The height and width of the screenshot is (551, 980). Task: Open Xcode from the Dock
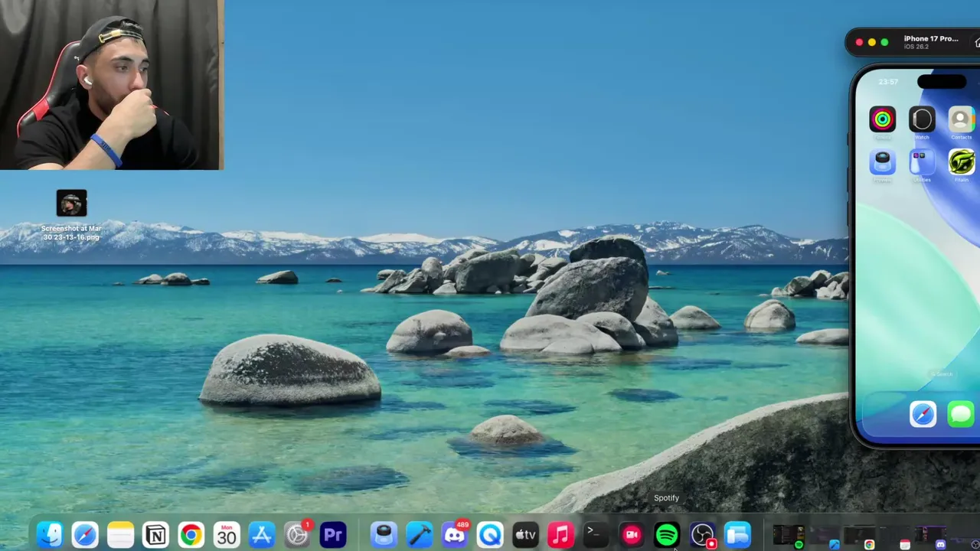click(x=419, y=535)
